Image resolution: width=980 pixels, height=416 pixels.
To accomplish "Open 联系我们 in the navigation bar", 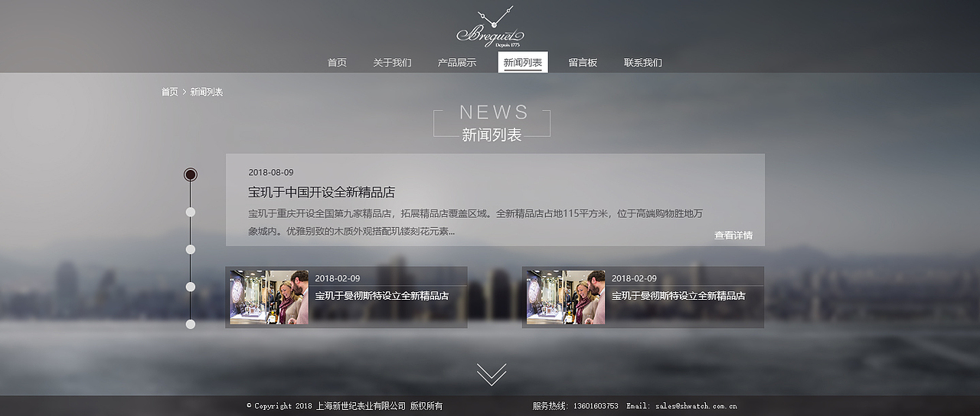I will tap(643, 63).
